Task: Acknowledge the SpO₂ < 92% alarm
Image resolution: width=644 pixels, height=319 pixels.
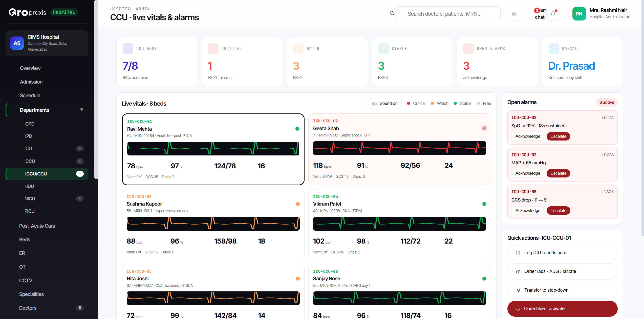Action: [528, 136]
